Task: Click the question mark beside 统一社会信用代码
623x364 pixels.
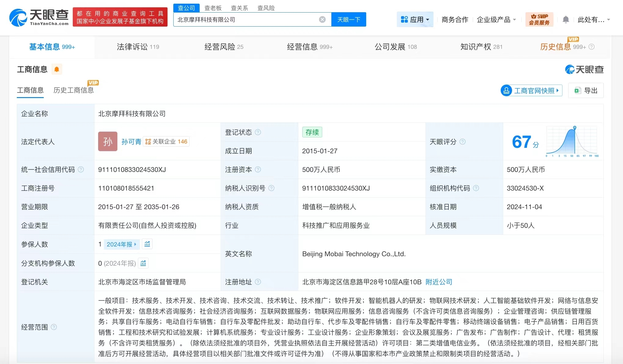Action: click(81, 169)
